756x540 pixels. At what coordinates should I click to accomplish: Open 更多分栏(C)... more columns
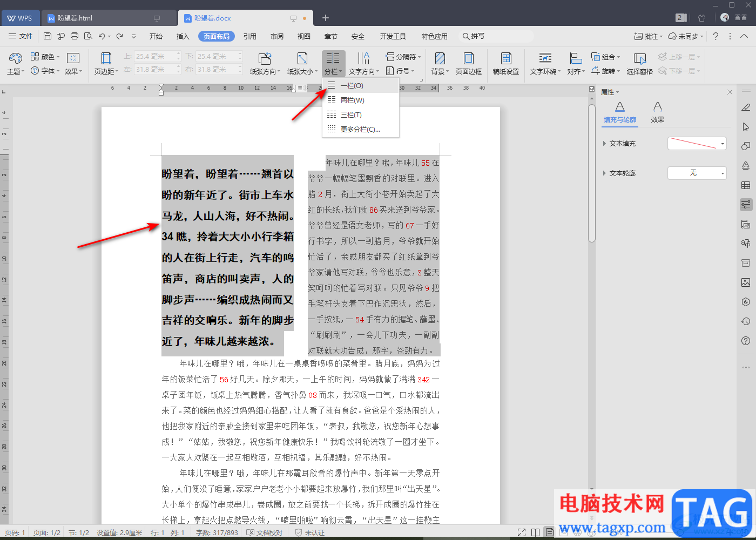pos(360,129)
